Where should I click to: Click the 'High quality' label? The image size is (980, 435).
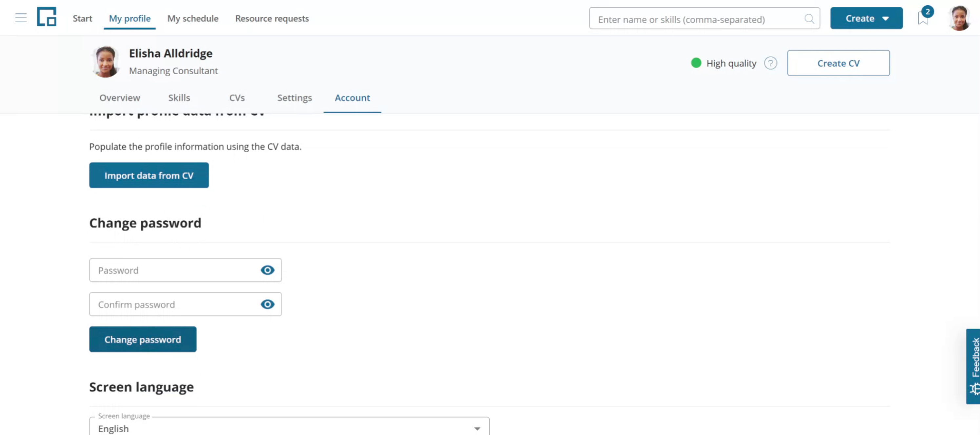(x=731, y=63)
